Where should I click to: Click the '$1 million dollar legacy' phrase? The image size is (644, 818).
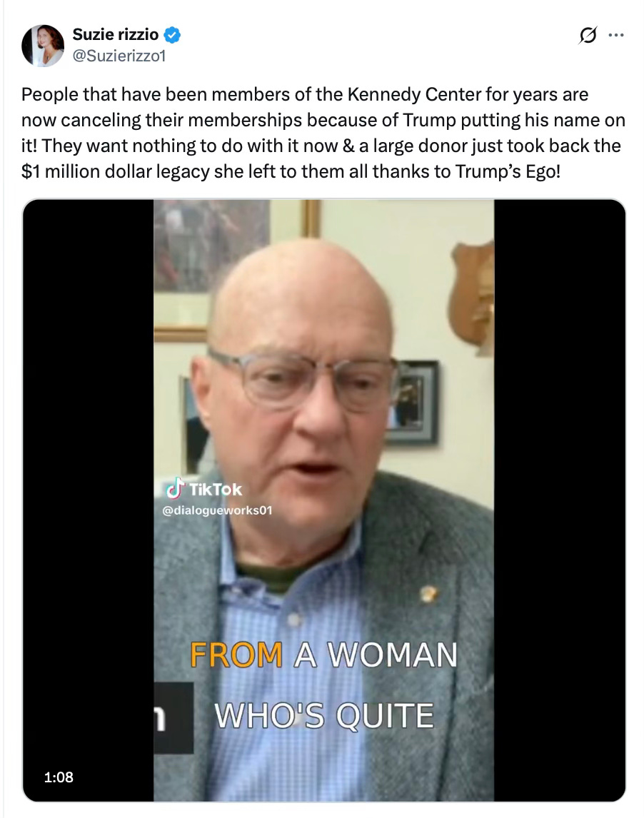click(x=116, y=171)
